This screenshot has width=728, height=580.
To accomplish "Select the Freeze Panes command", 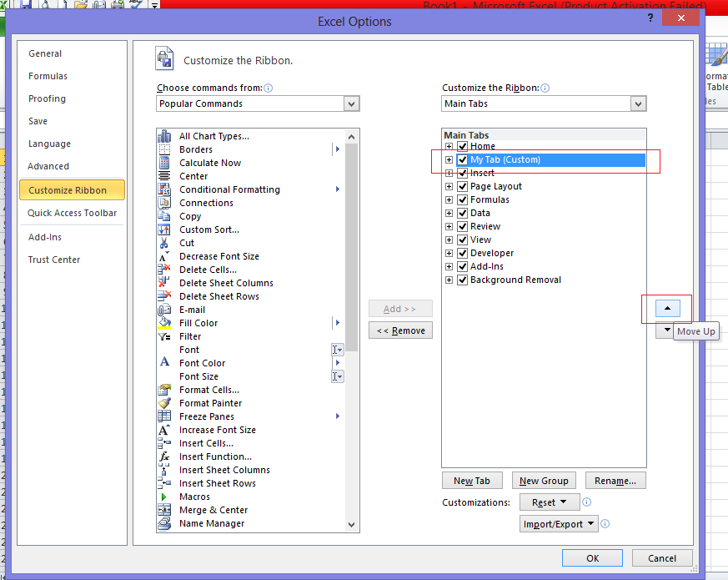I will coord(208,416).
